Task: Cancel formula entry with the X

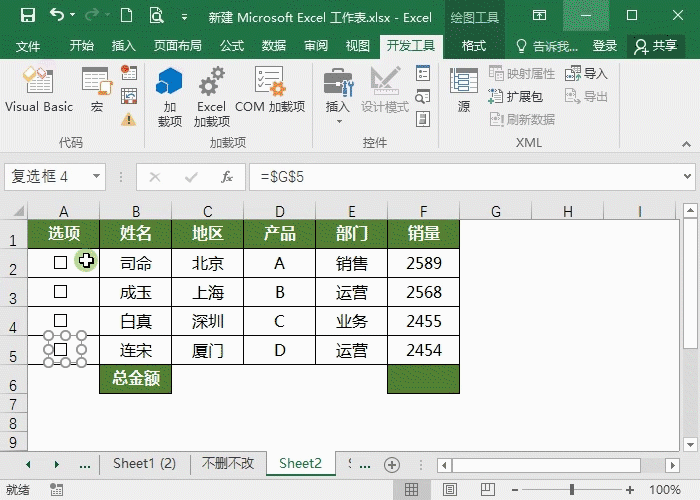Action: tap(154, 177)
